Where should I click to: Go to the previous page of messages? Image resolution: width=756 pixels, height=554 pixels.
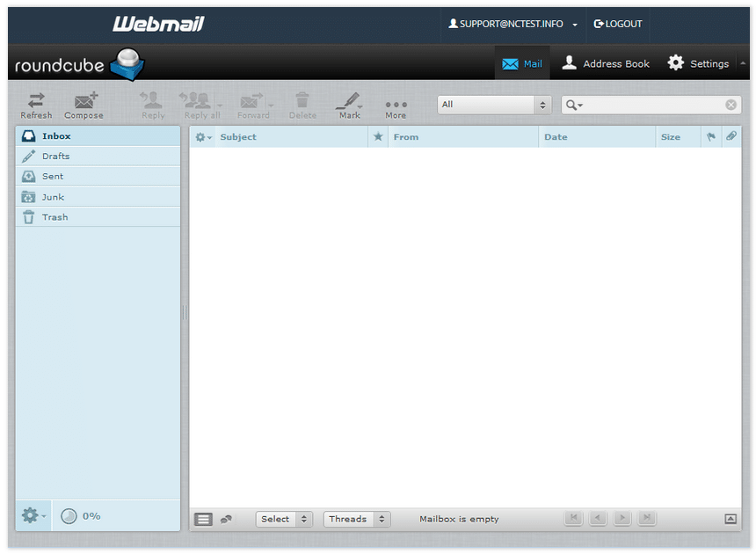pyautogui.click(x=598, y=518)
